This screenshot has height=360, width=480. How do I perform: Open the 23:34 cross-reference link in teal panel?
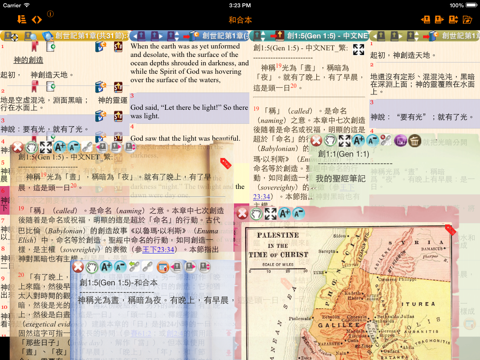[261, 197]
